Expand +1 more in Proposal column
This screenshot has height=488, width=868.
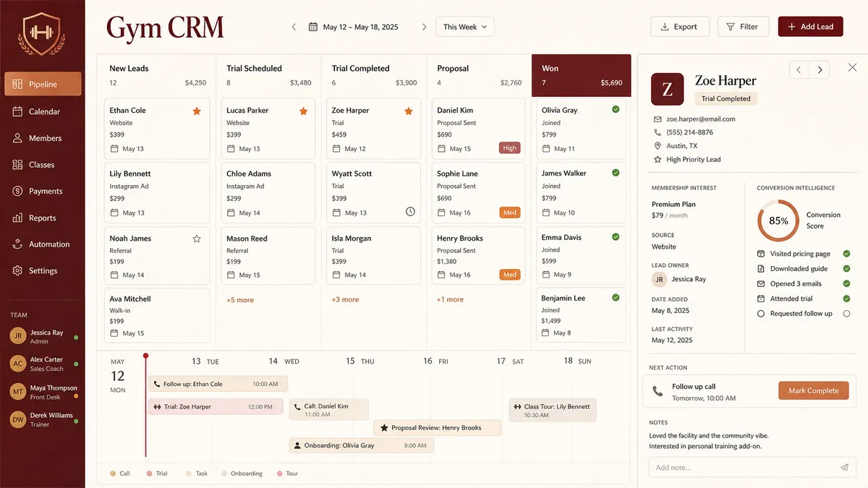pos(450,299)
